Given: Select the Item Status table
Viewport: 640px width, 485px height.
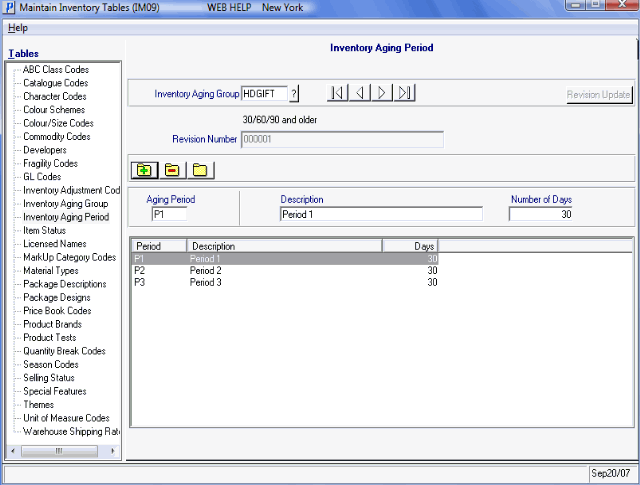Looking at the screenshot, I should (x=44, y=230).
